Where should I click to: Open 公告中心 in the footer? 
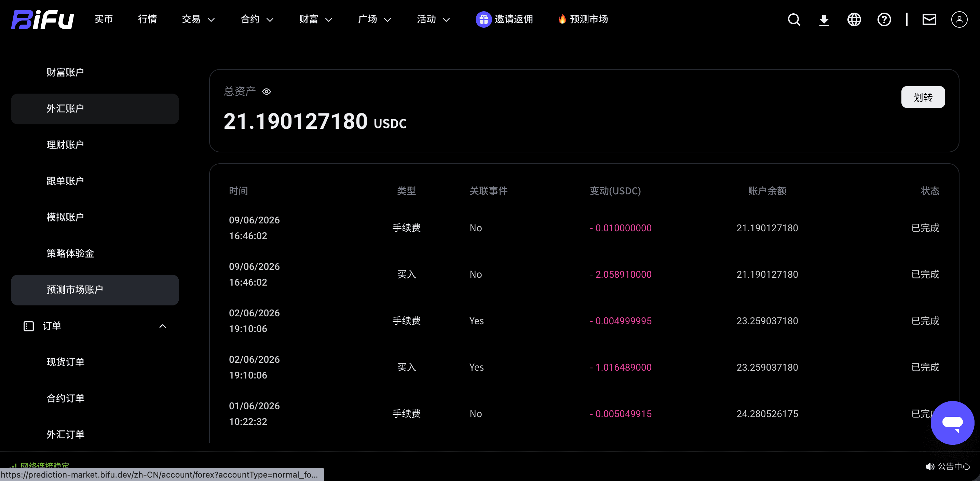pos(954,466)
